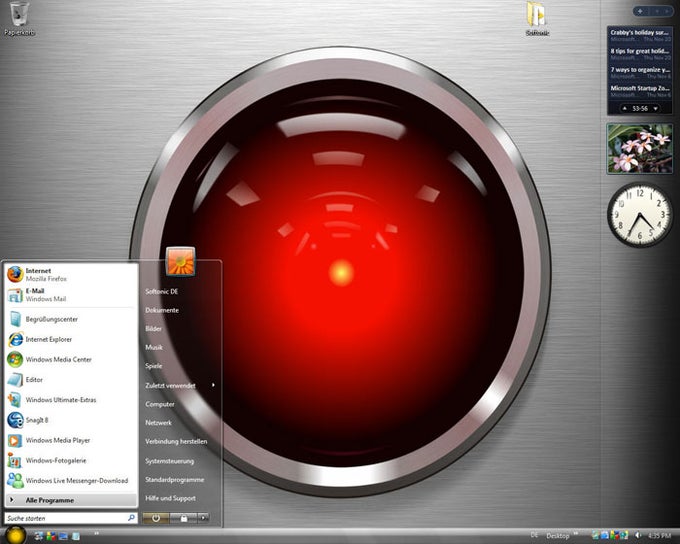Viewport: 680px width, 544px height.
Task: Open Windows Live Messenger-Download
Action: click(x=70, y=481)
